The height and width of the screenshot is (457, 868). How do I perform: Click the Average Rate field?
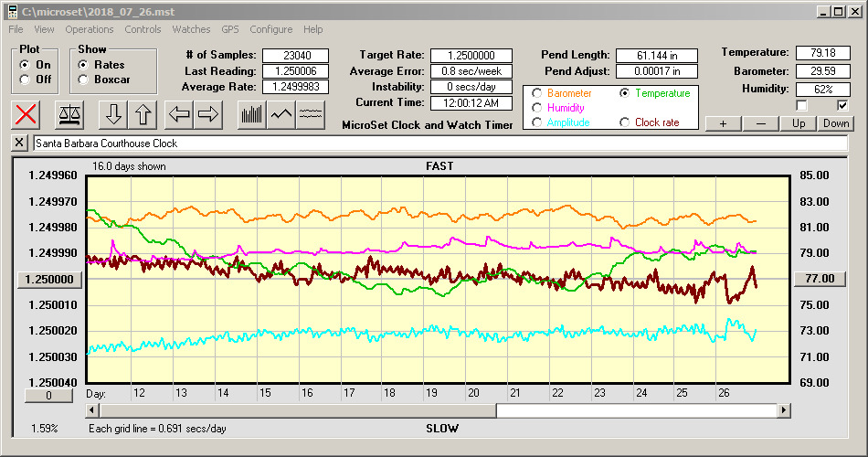tap(296, 87)
